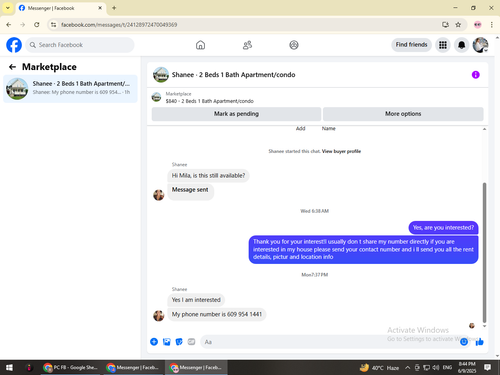500x375 pixels.
Task: Choose a sticker icon in composer
Action: tap(179, 342)
